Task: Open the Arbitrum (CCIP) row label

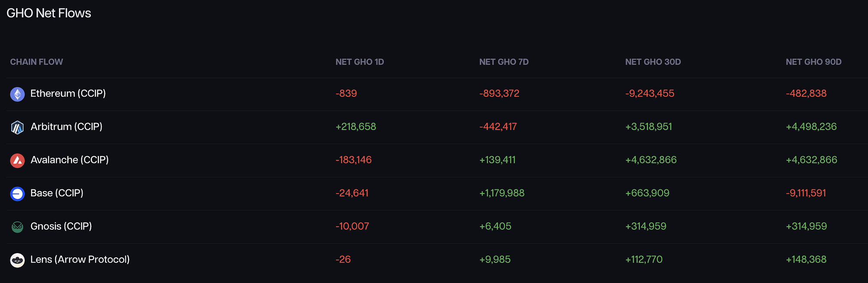Action: (66, 127)
